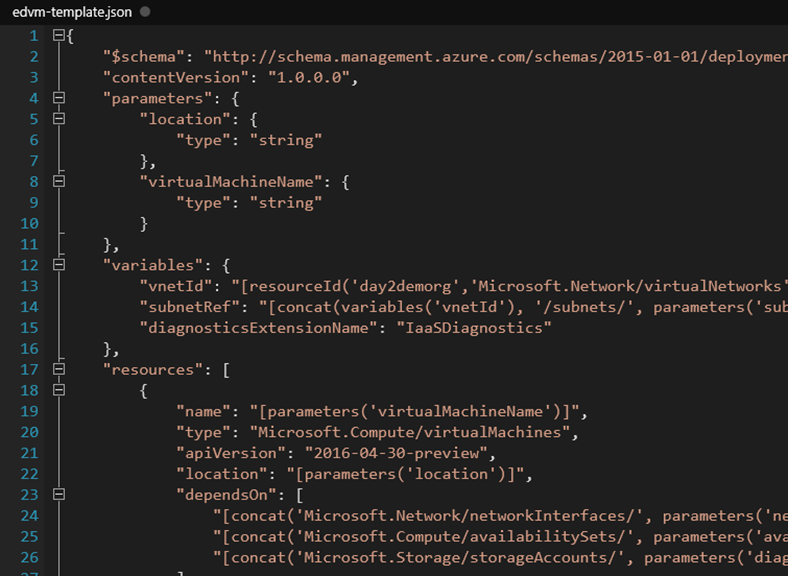This screenshot has width=788, height=576.
Task: Collapse the "dependsOn" array fold marker
Action: click(x=58, y=494)
